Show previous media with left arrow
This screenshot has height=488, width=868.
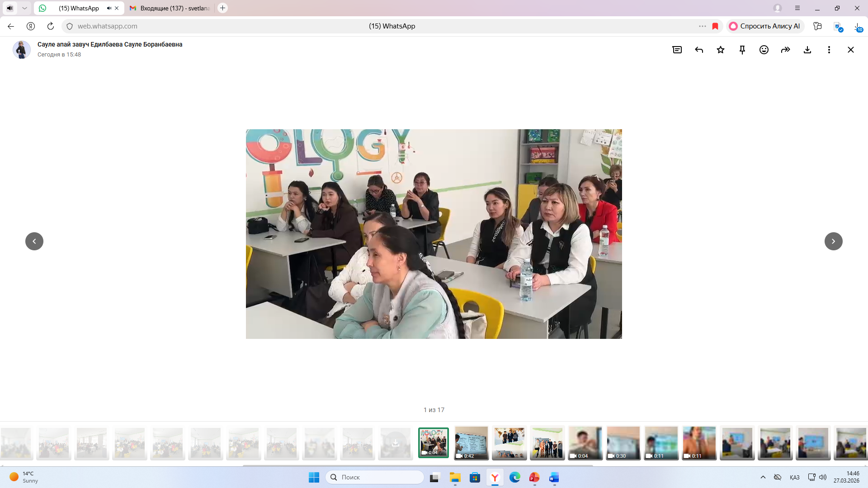(x=34, y=241)
